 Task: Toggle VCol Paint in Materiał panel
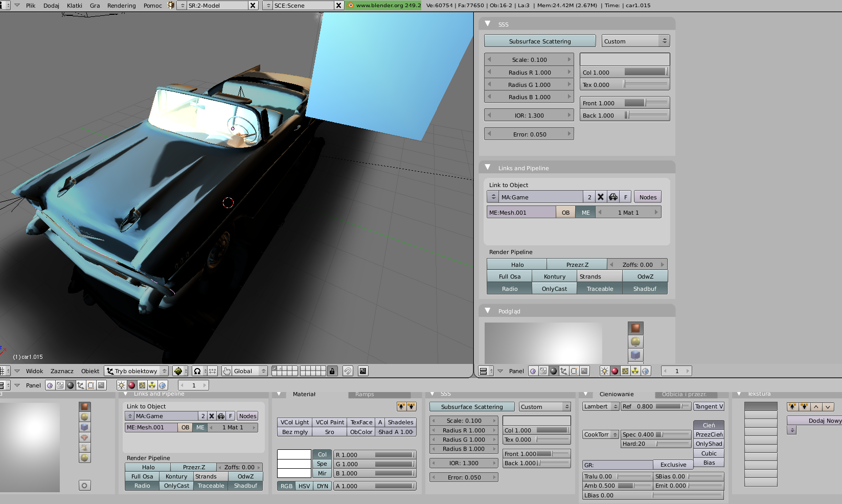pyautogui.click(x=330, y=422)
